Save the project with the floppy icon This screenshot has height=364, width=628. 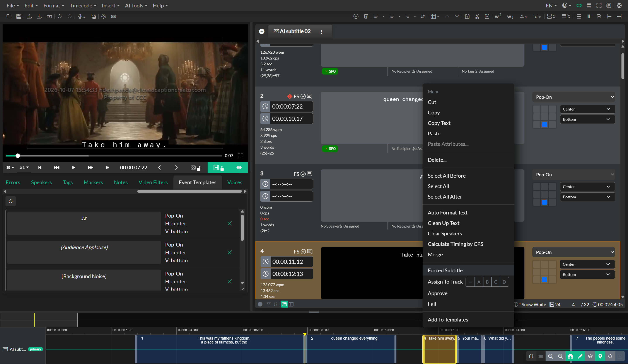tap(19, 16)
